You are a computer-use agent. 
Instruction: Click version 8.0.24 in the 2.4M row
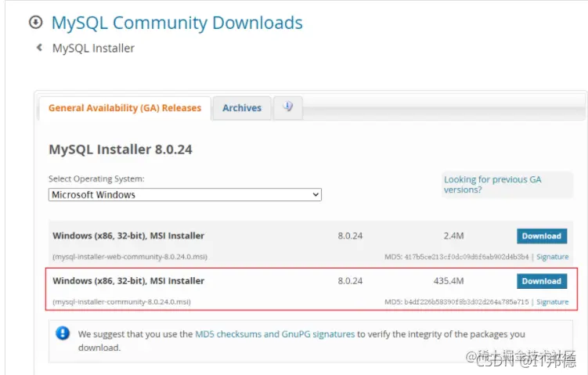[350, 236]
